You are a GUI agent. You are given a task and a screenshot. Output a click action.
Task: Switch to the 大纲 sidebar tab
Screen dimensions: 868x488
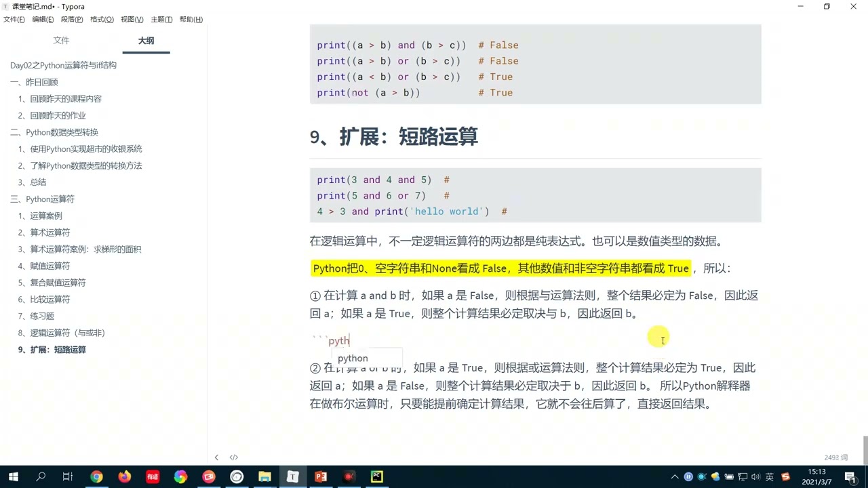(x=146, y=41)
